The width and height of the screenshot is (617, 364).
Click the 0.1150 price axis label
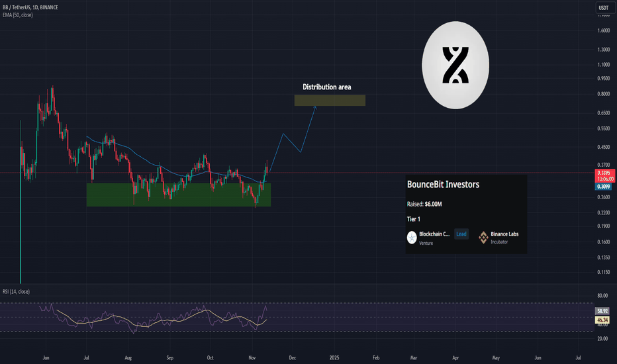(603, 272)
